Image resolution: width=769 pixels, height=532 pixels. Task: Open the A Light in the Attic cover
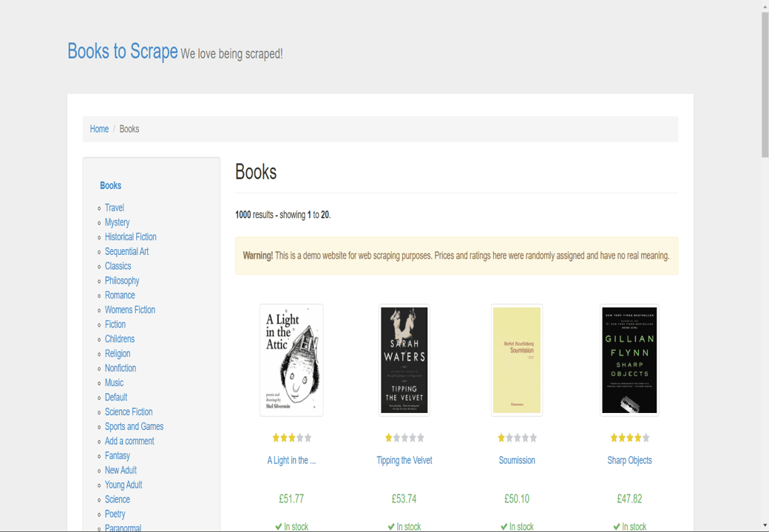[x=291, y=360]
